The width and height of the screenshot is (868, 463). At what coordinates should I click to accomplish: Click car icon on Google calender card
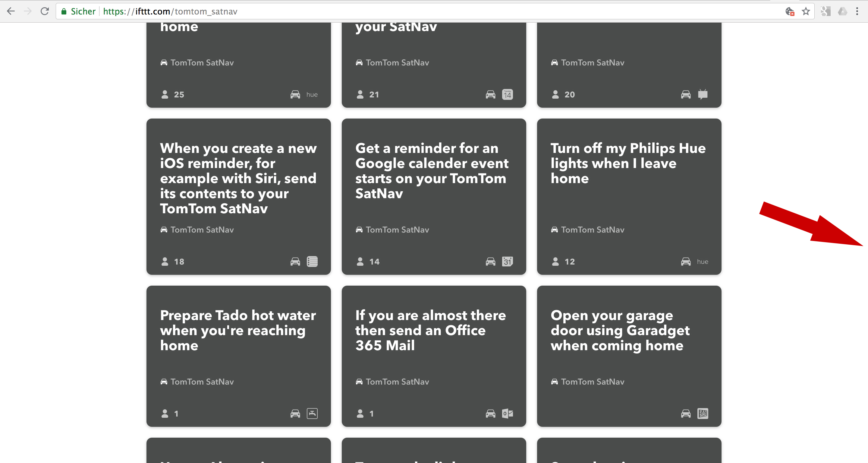click(x=491, y=262)
